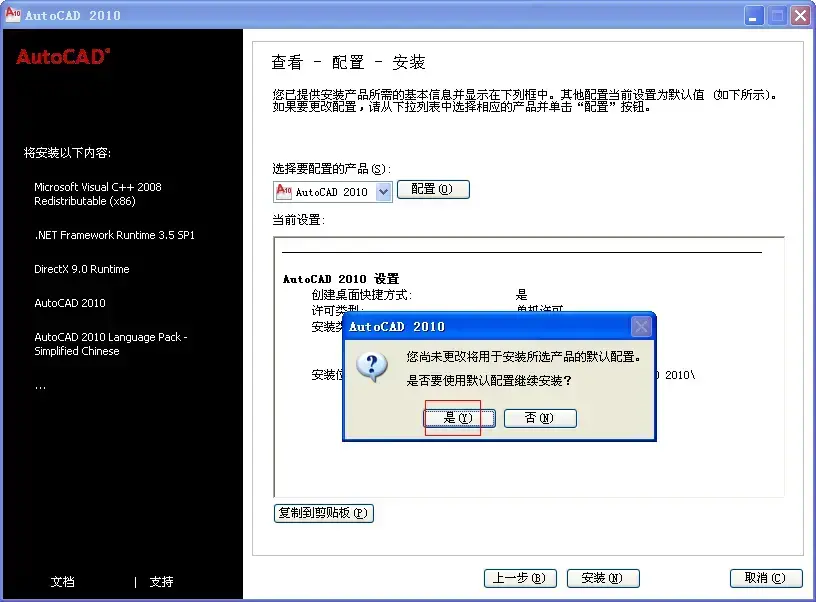
Task: Click the 否(N) button in dialog
Action: (x=540, y=418)
